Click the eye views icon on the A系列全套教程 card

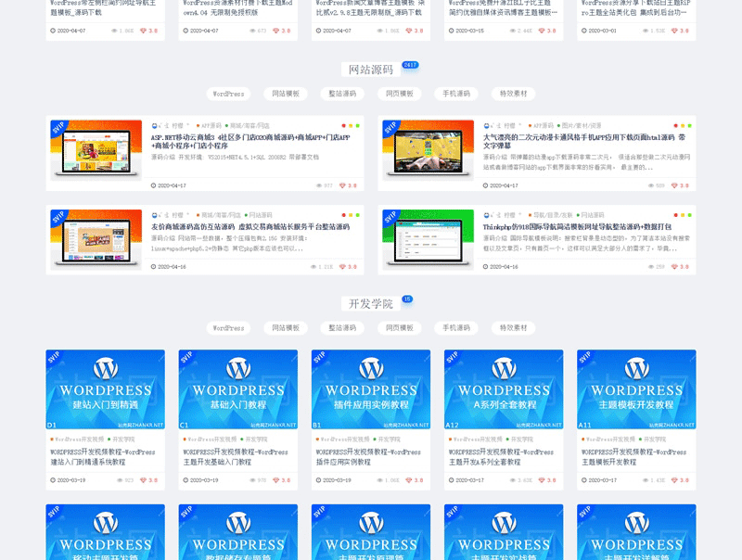click(x=513, y=480)
